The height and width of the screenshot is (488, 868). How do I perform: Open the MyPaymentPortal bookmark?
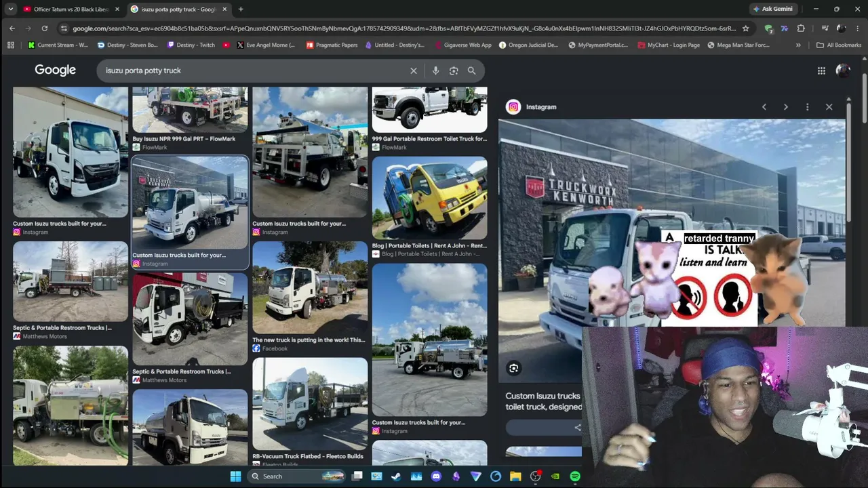click(x=598, y=45)
